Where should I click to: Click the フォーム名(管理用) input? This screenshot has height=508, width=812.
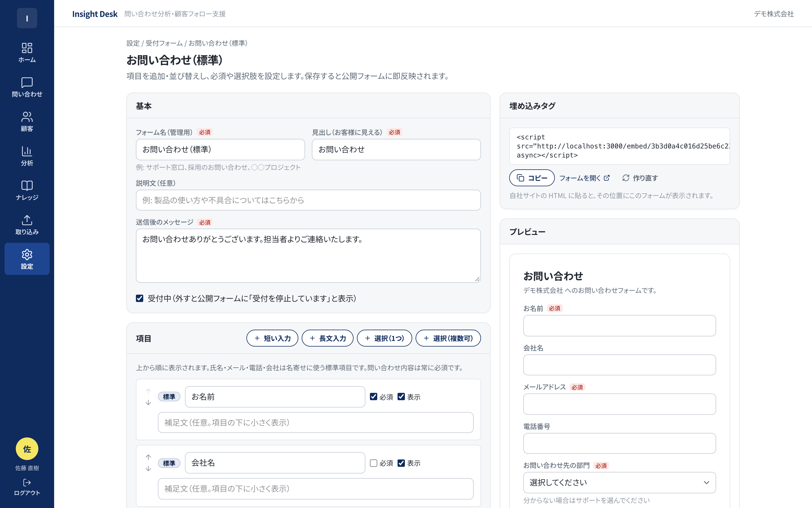coord(220,150)
